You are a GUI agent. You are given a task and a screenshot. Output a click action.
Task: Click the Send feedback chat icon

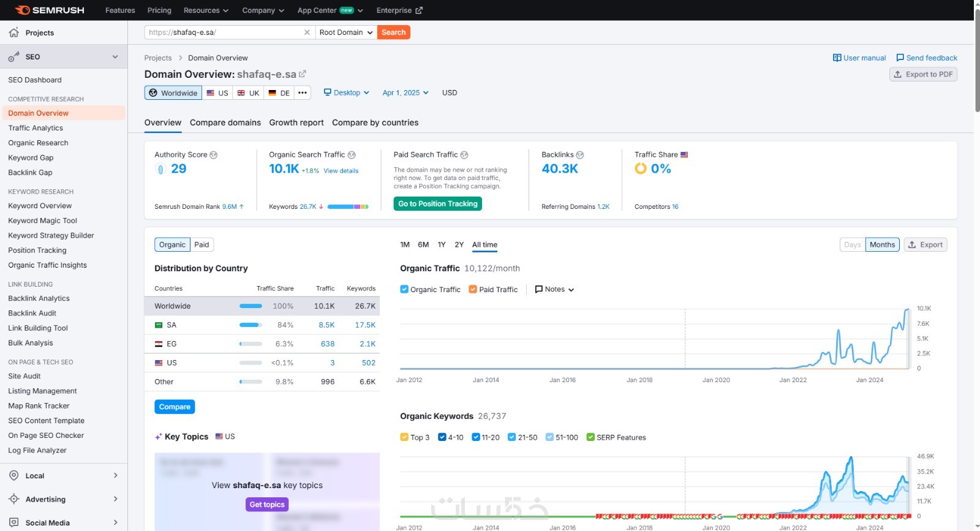click(x=900, y=58)
